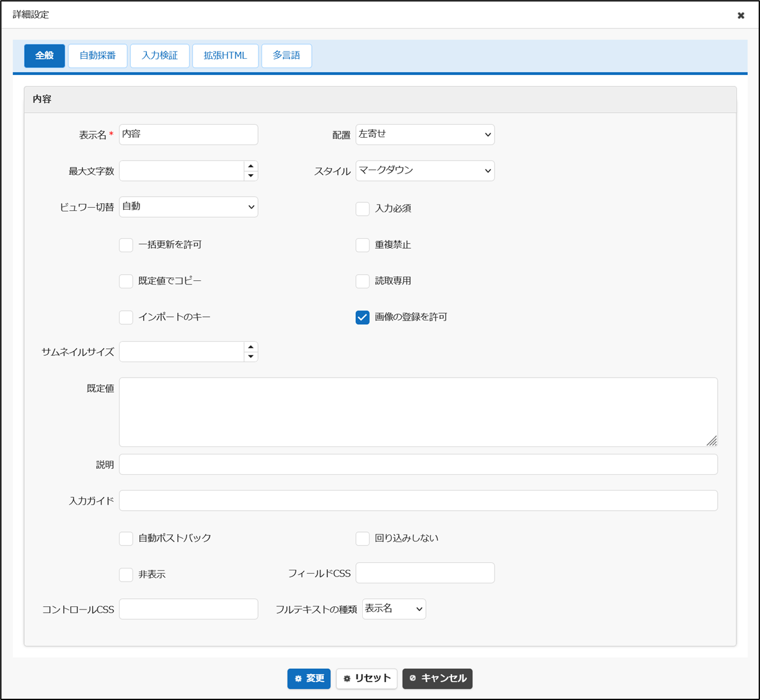Image resolution: width=760 pixels, height=700 pixels.
Task: Uncheck 画像の登録を許可 checkbox
Action: point(363,317)
